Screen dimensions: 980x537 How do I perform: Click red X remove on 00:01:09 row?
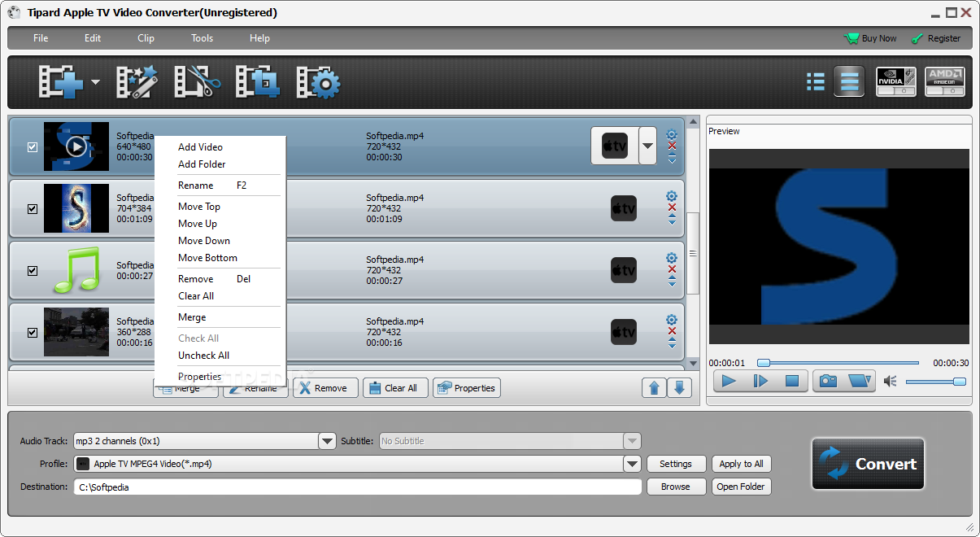(672, 208)
